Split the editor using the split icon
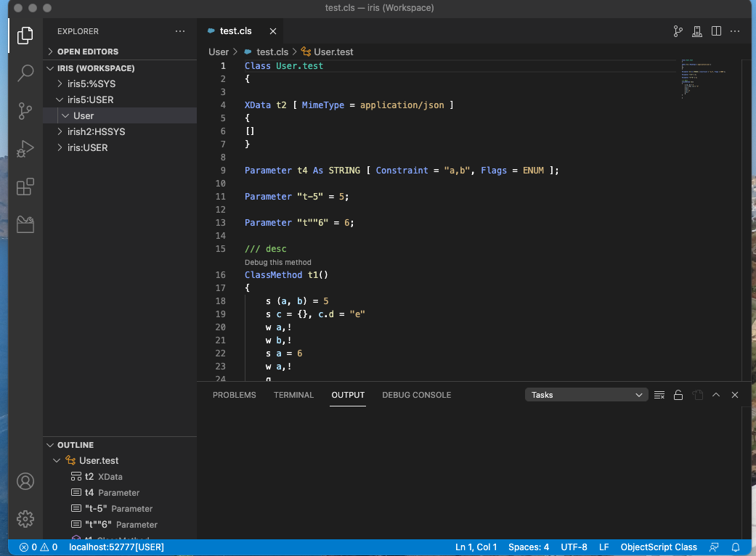 (x=716, y=31)
